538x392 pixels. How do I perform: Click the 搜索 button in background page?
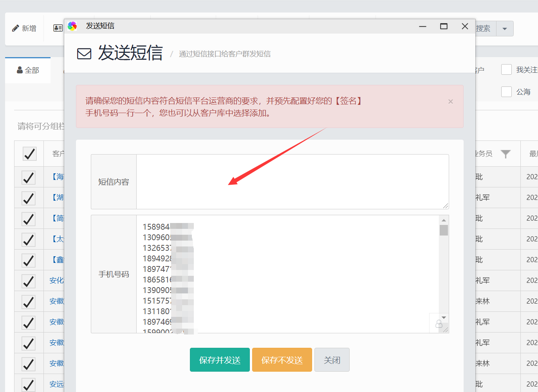click(x=485, y=29)
